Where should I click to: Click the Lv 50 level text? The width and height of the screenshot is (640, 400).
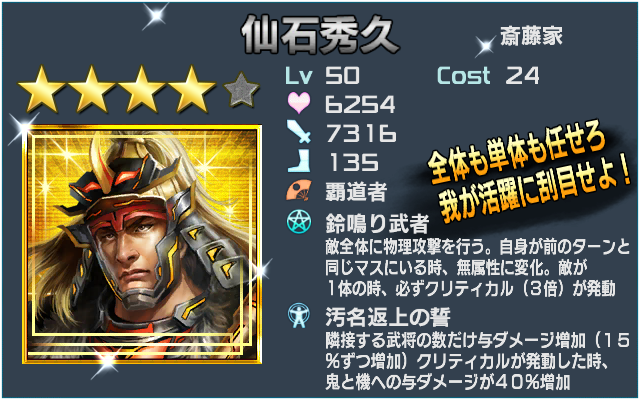point(322,76)
